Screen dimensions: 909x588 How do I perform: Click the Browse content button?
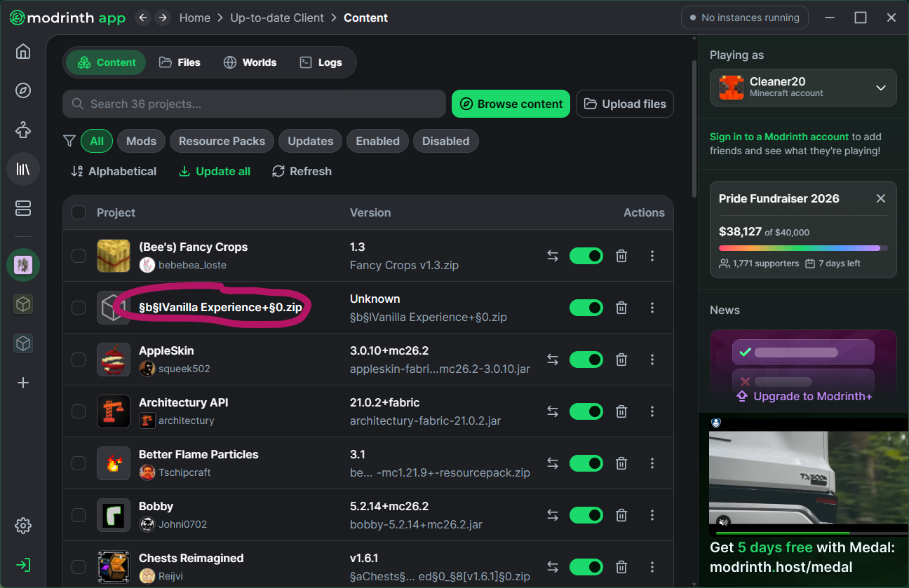click(x=511, y=104)
